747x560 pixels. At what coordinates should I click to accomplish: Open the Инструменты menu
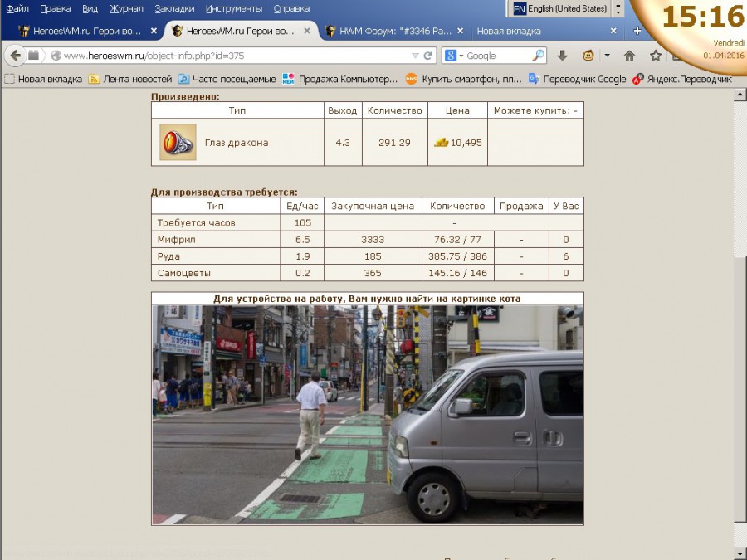(235, 8)
